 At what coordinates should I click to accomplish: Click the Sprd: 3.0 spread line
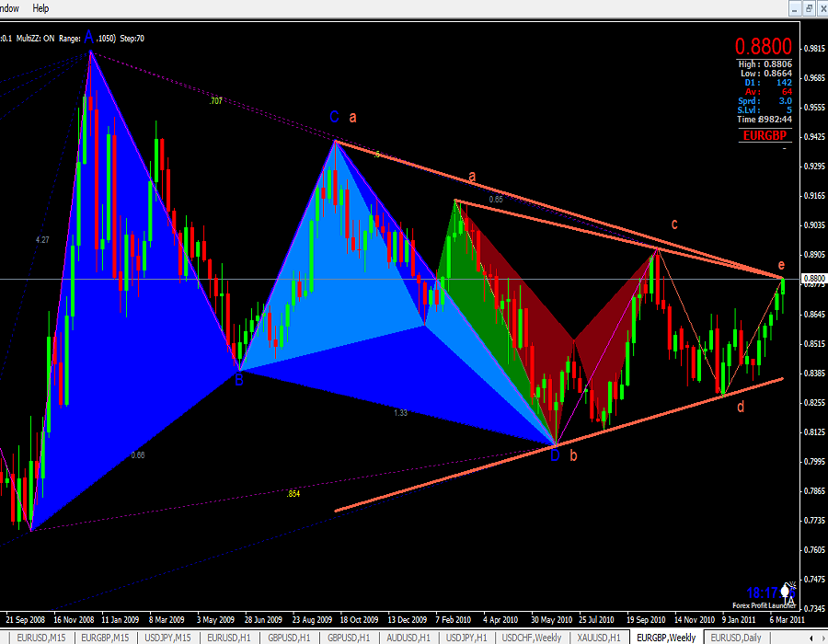(x=765, y=101)
